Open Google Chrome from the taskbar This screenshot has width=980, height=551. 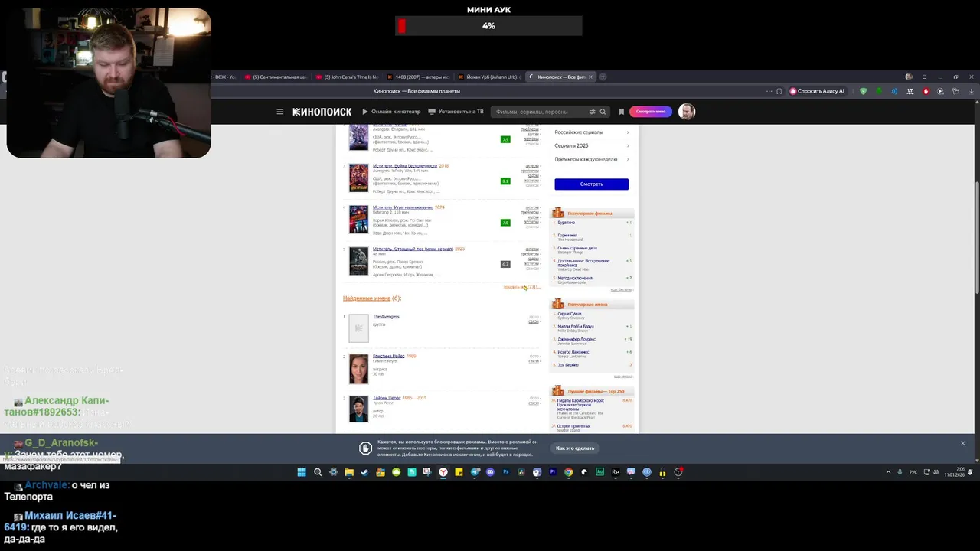(568, 472)
